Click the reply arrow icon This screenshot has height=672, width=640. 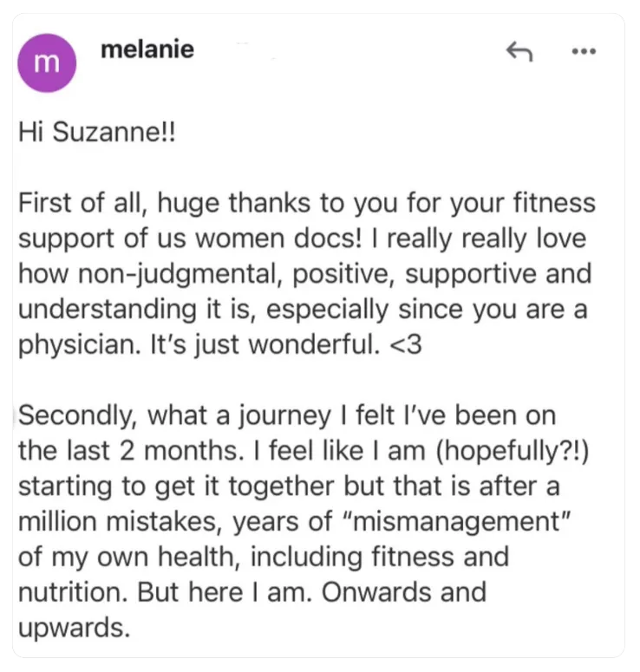519,51
